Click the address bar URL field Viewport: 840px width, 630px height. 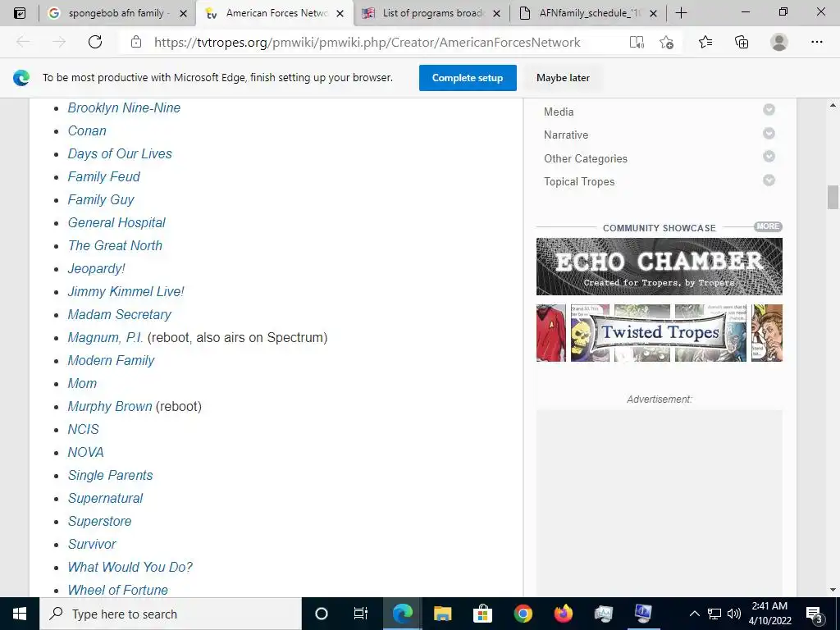pos(367,43)
